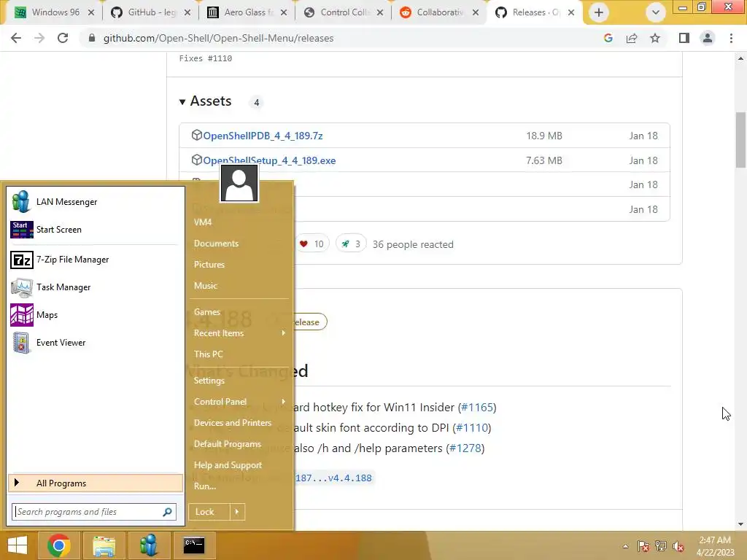The image size is (747, 560).
Task: Focus the Search programs and files box
Action: click(x=94, y=512)
